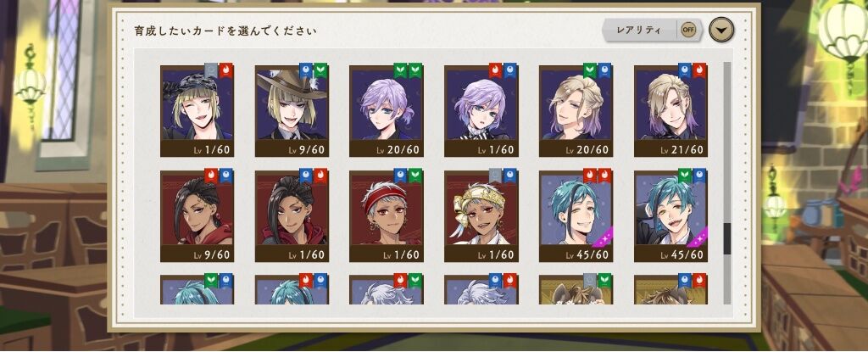Click the double flora badges on the purple ponytail card
Image resolution: width=868 pixels, height=352 pixels.
(x=408, y=70)
